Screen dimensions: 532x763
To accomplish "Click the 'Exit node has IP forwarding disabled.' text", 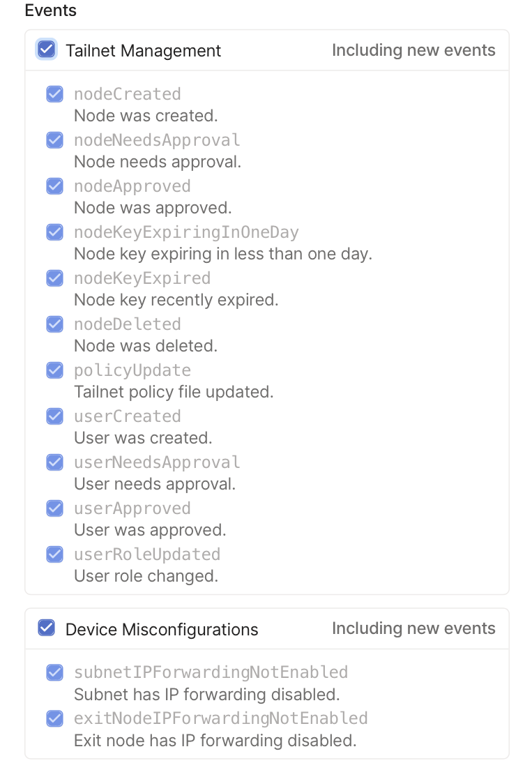I will tap(215, 740).
